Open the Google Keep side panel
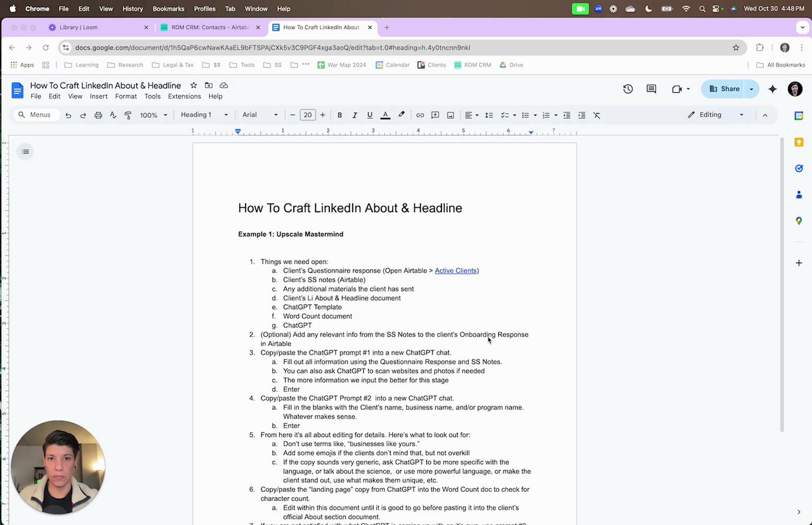The height and width of the screenshot is (525, 812). [799, 142]
